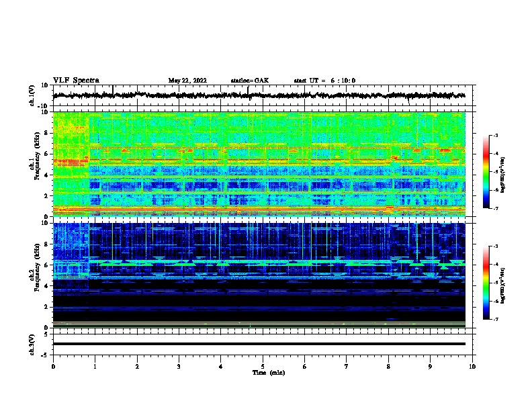The width and height of the screenshot is (532, 411).
Task: Click the ch.1 color scale log(PSD) unit label
Action: 502,175
